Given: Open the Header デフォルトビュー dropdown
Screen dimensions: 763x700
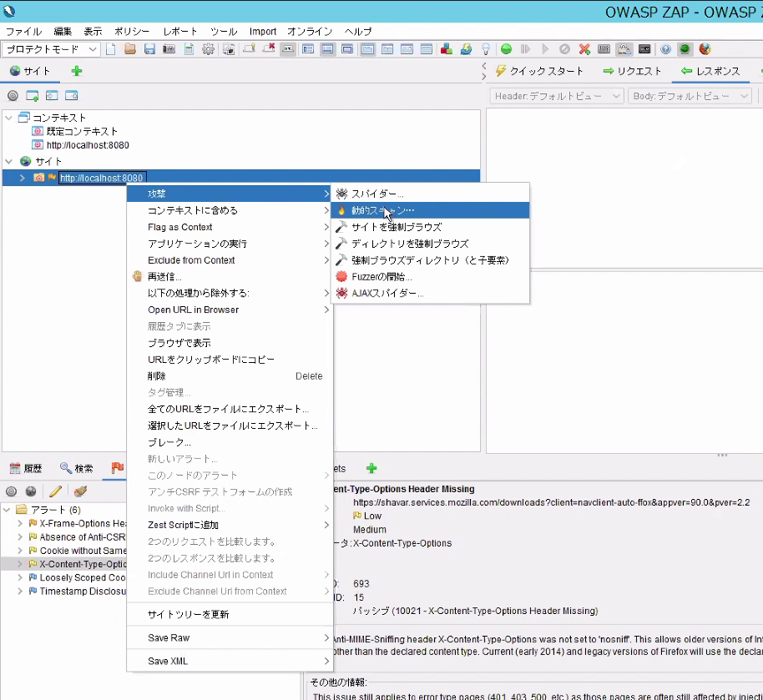Looking at the screenshot, I should tap(556, 96).
